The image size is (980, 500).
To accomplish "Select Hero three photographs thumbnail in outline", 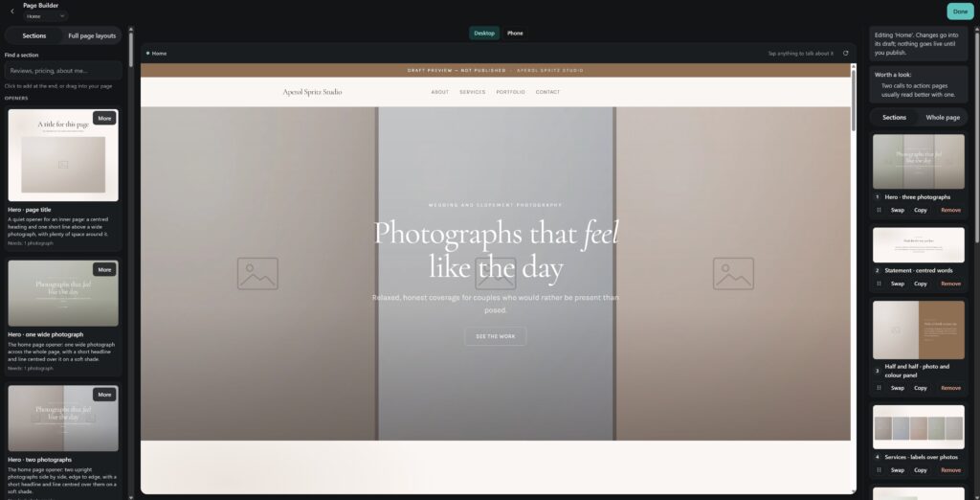I will [x=918, y=162].
